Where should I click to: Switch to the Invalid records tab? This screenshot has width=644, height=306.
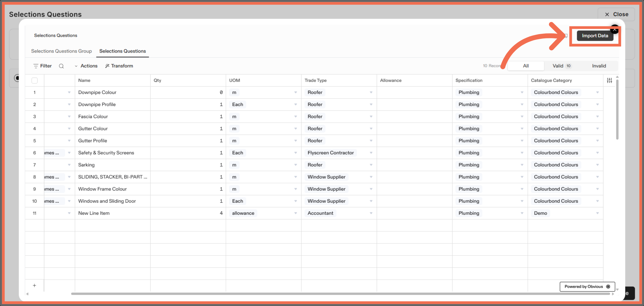click(x=599, y=66)
